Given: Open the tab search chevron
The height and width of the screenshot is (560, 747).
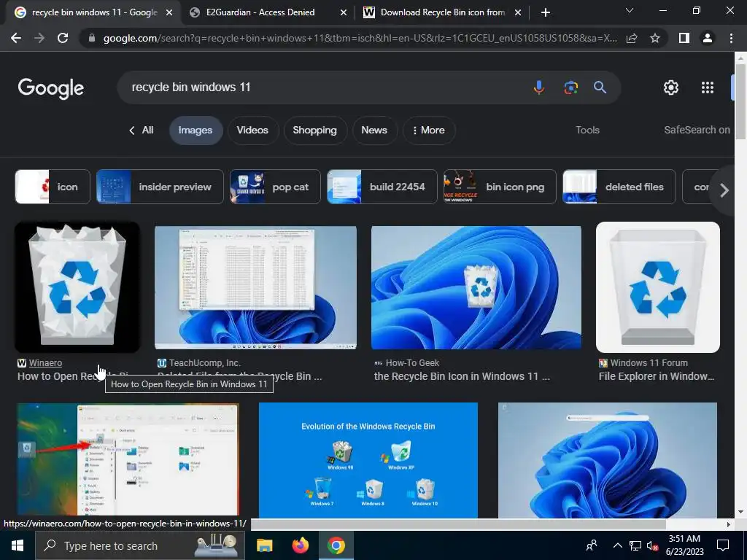Looking at the screenshot, I should 630,10.
